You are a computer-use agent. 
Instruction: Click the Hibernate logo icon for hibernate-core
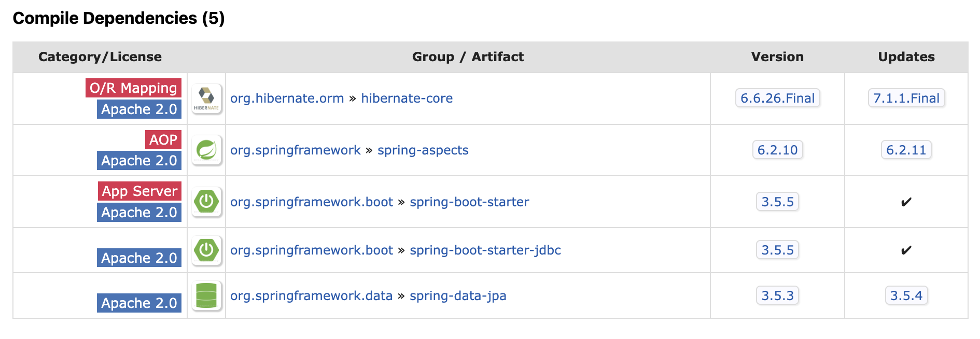(x=206, y=98)
